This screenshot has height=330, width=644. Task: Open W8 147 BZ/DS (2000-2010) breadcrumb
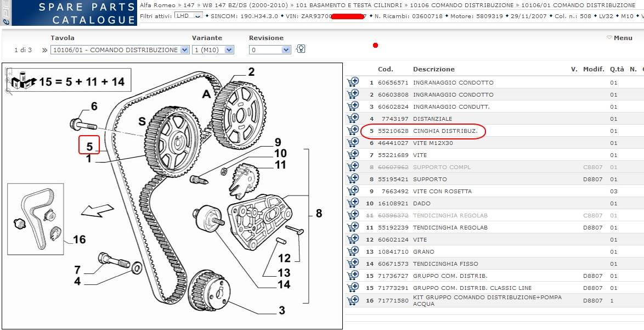tap(245, 5)
